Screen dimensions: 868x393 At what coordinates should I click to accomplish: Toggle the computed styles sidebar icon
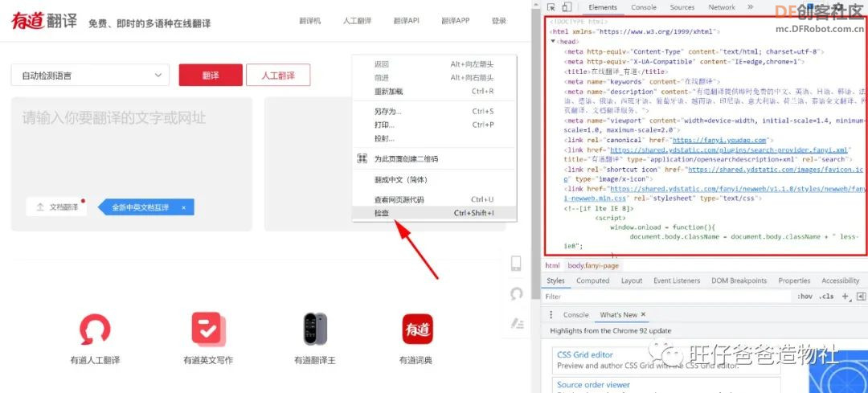click(x=861, y=297)
